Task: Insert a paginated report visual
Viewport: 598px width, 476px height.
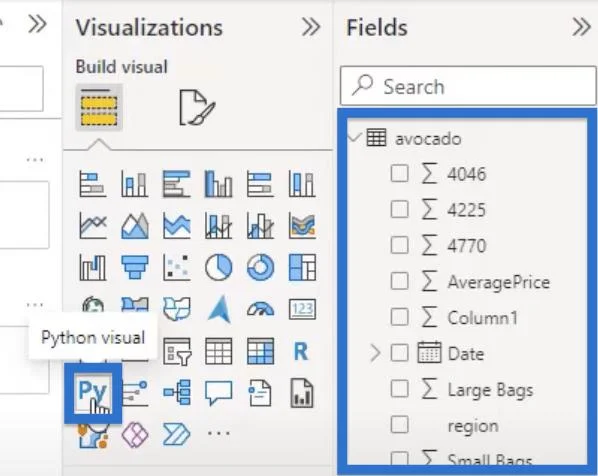Action: pos(302,393)
